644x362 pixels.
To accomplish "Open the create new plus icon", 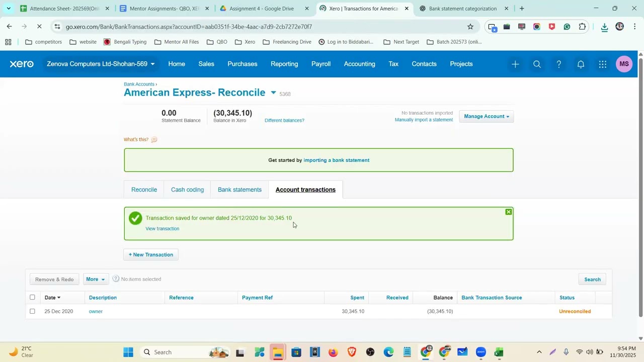I will (x=515, y=64).
